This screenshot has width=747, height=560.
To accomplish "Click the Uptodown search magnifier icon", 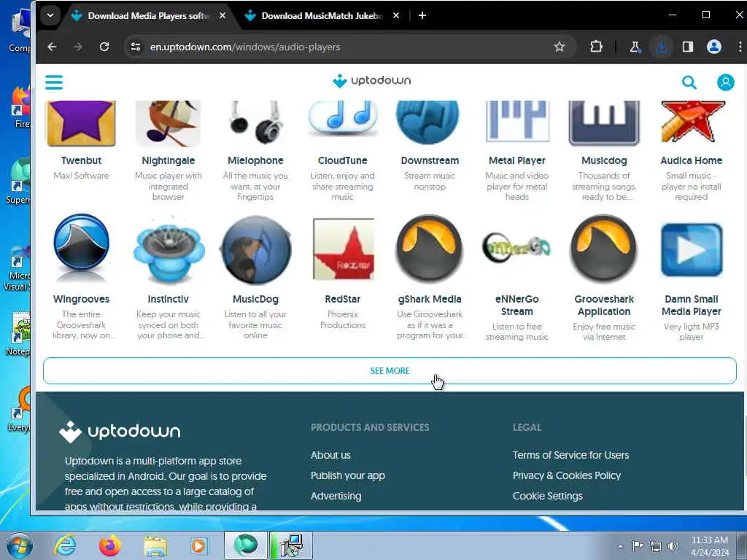I will [x=689, y=82].
